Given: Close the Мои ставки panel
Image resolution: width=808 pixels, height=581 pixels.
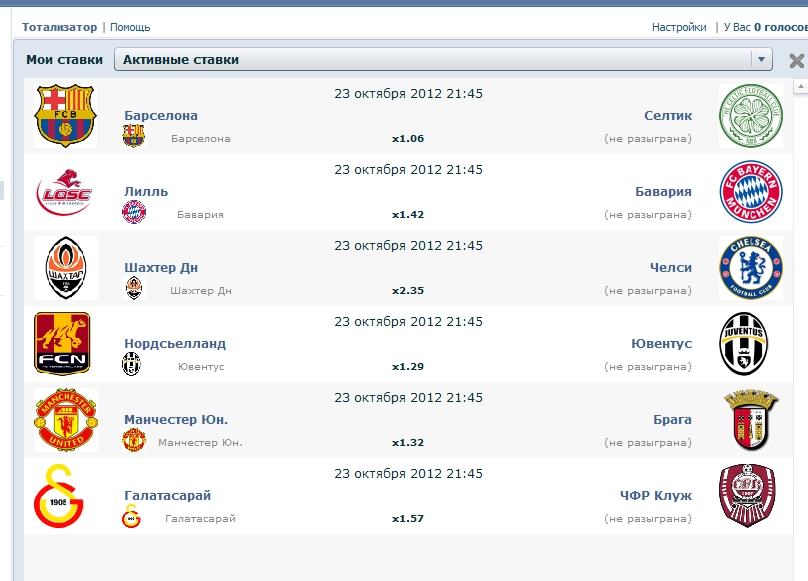Looking at the screenshot, I should 796,61.
